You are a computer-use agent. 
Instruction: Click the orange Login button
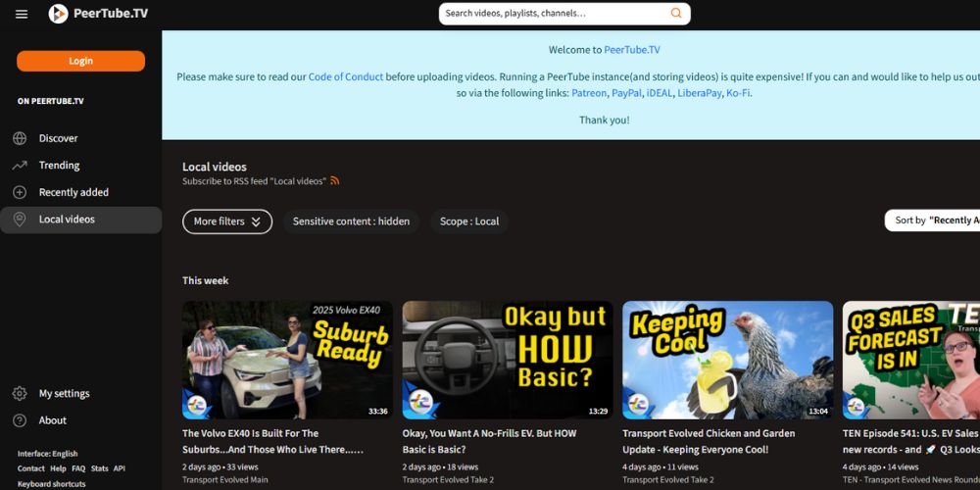80,61
